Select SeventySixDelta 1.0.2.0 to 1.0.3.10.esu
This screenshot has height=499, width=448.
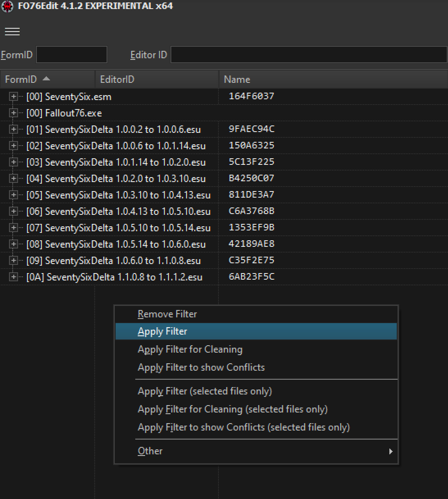point(116,178)
